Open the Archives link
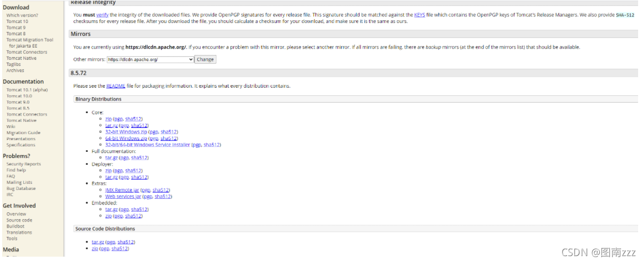644x262 pixels. pyautogui.click(x=15, y=71)
